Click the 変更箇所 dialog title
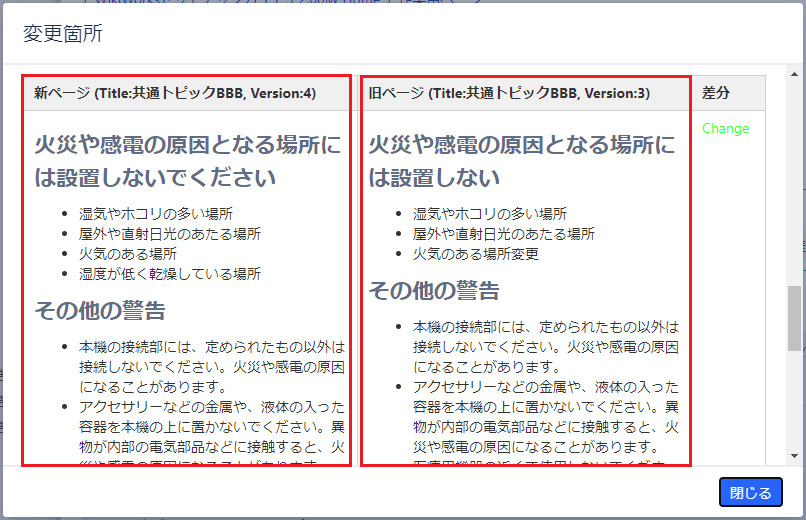 [x=62, y=35]
